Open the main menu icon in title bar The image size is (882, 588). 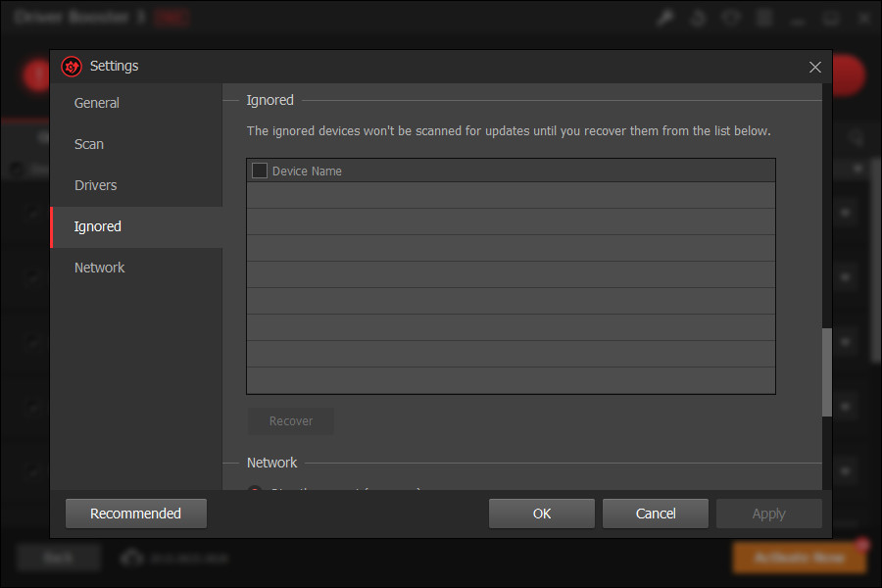point(763,18)
